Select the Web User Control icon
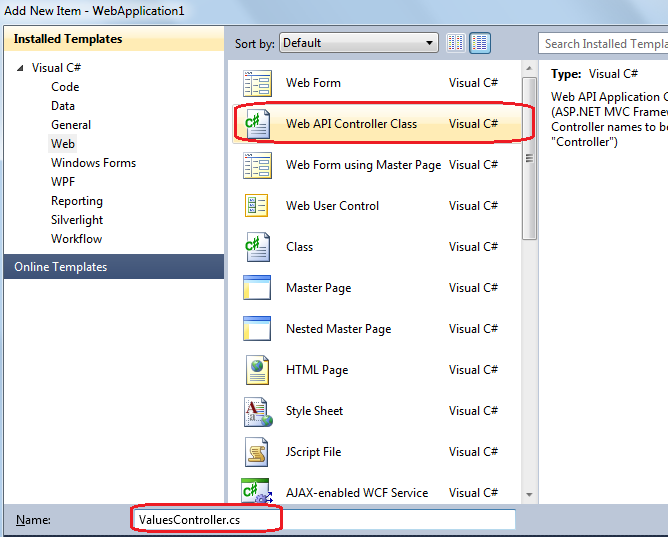 point(257,206)
